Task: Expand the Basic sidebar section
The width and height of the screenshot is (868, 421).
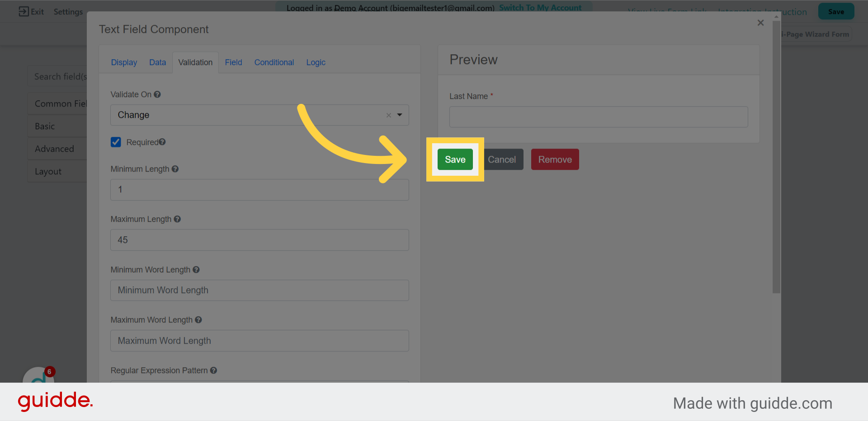Action: 57,126
